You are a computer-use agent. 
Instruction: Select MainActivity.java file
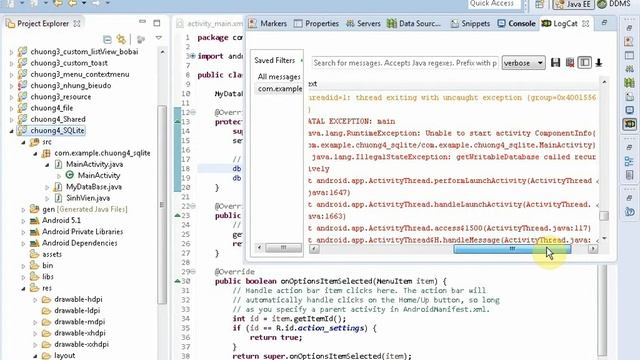click(x=94, y=164)
